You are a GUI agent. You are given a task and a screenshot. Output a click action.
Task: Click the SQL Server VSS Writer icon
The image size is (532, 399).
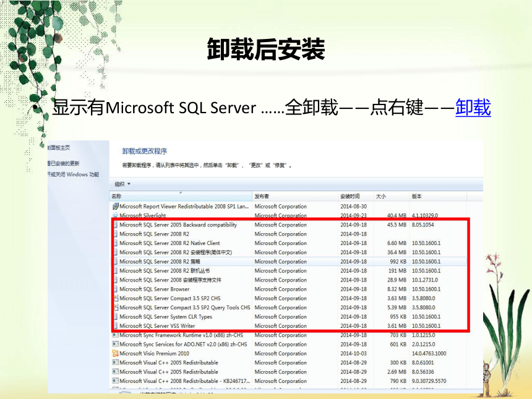[x=115, y=325]
